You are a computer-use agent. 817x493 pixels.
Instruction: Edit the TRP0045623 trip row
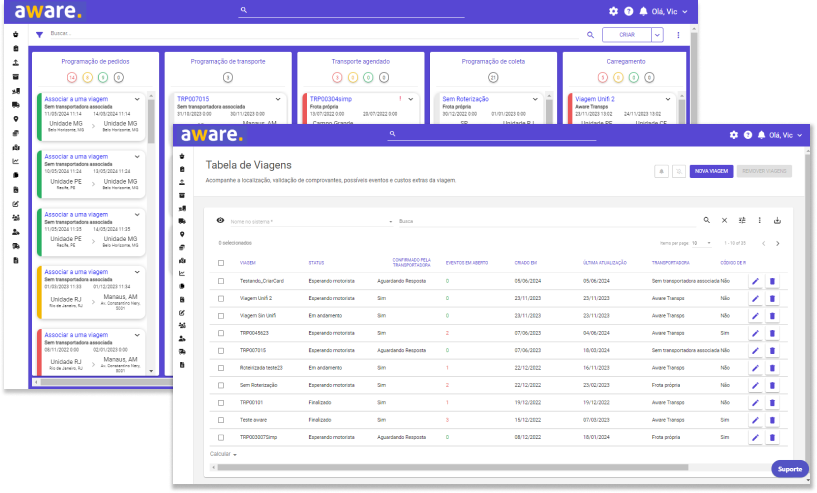pyautogui.click(x=755, y=334)
